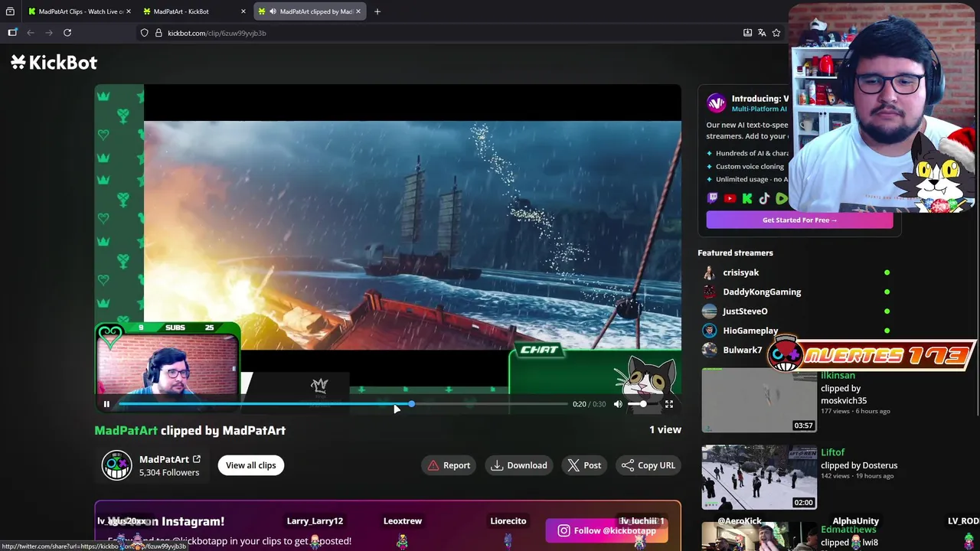Viewport: 980px width, 551px height.
Task: Click the install app icon in address bar
Action: click(x=747, y=33)
